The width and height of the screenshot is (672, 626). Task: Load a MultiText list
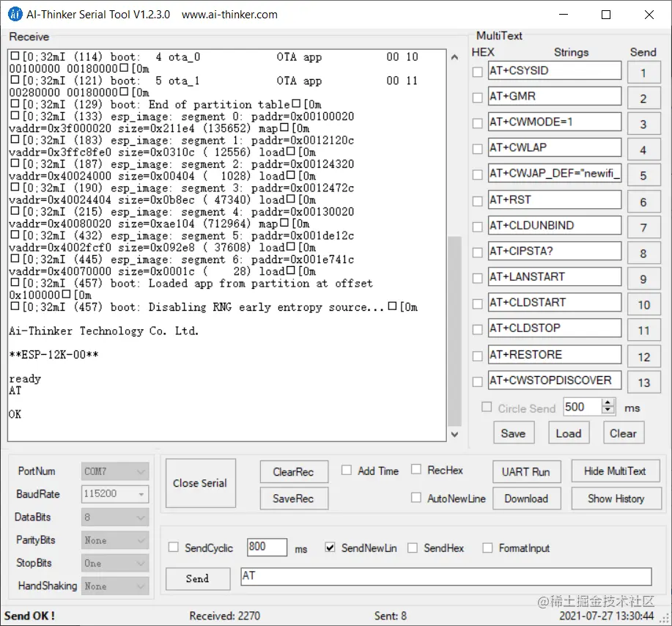(x=568, y=432)
